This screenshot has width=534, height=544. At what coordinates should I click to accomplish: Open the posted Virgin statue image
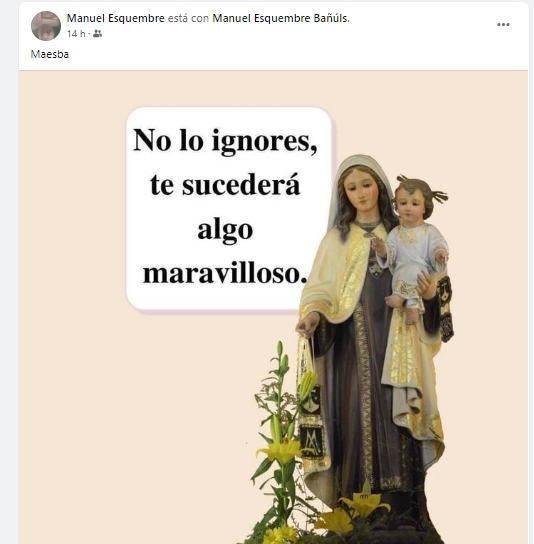[x=273, y=307]
